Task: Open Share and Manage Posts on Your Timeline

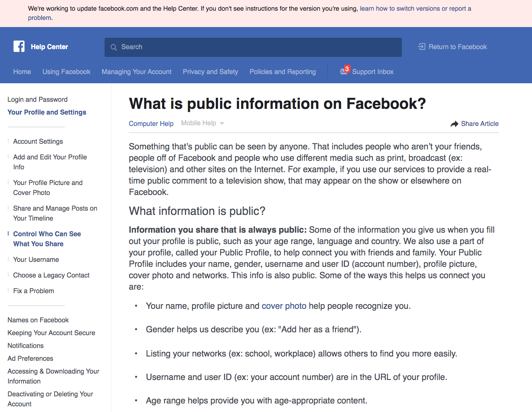Action: [55, 213]
